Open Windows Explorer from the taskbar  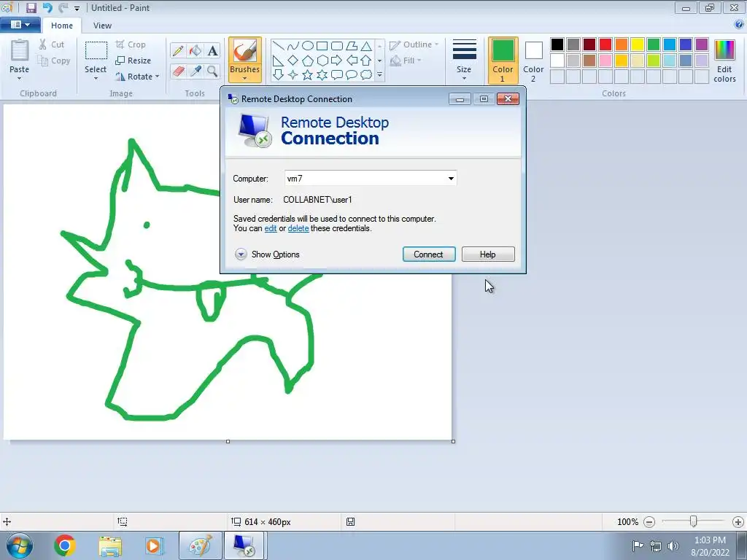110,545
